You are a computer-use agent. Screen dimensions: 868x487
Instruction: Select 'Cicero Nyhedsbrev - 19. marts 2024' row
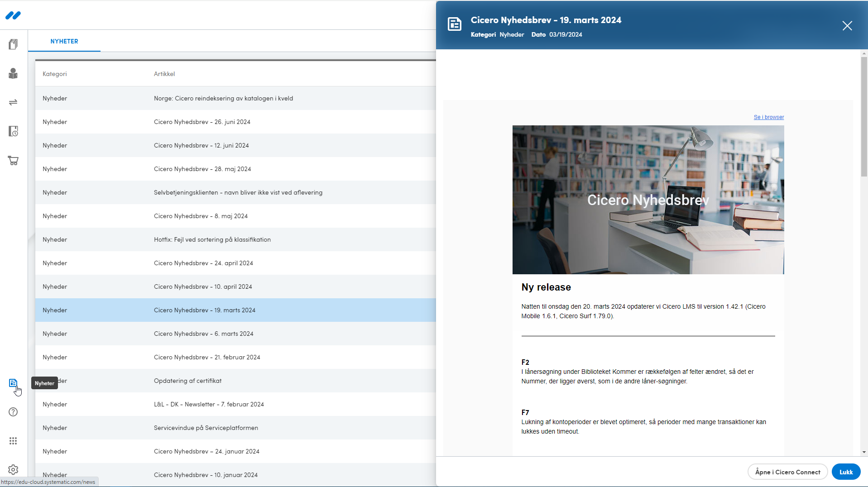point(235,310)
